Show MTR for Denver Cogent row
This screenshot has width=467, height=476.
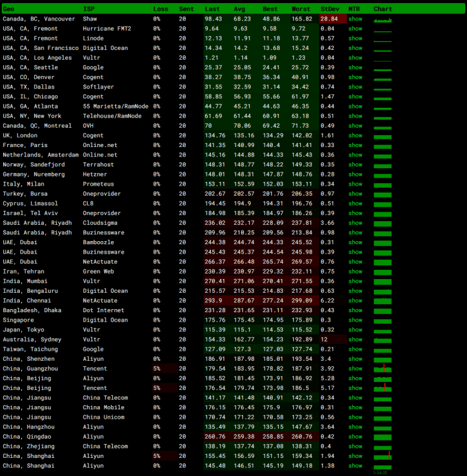pos(355,77)
